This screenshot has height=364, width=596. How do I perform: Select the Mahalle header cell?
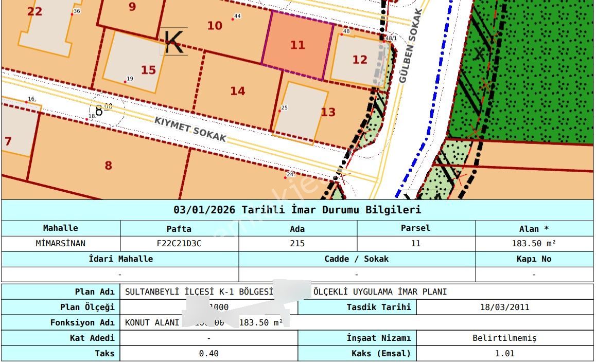click(61, 228)
